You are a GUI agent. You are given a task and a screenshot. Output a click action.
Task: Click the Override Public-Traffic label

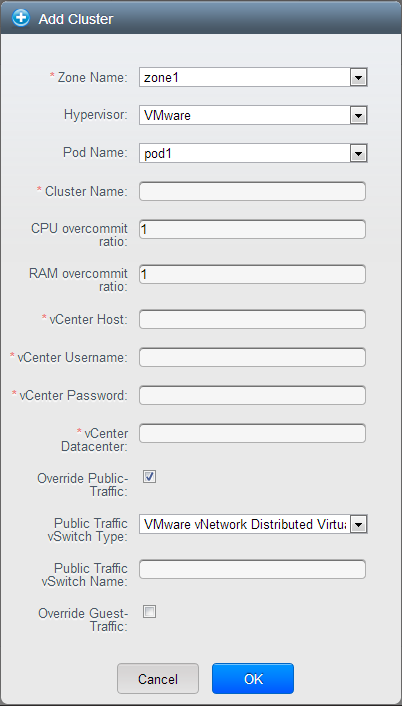[x=83, y=484]
